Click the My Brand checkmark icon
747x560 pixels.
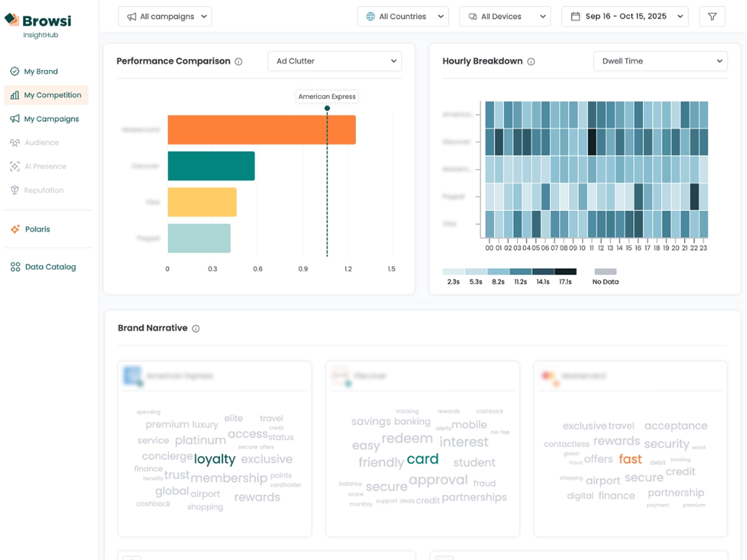coord(15,72)
